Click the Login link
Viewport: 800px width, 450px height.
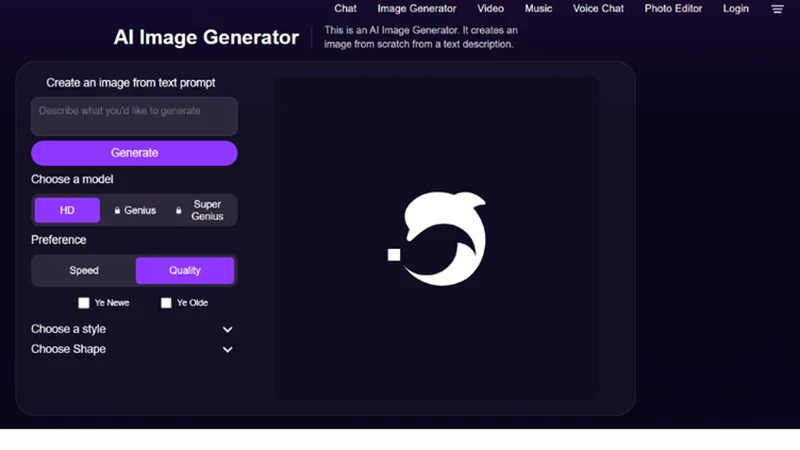point(736,9)
